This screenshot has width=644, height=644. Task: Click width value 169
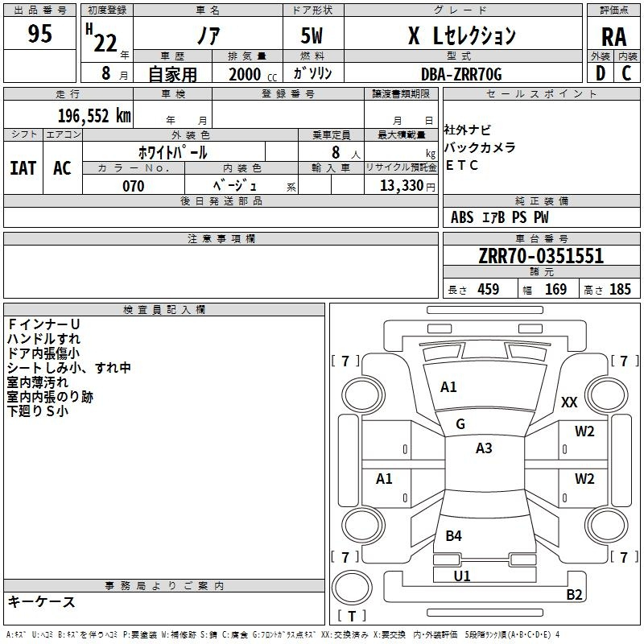(555, 289)
